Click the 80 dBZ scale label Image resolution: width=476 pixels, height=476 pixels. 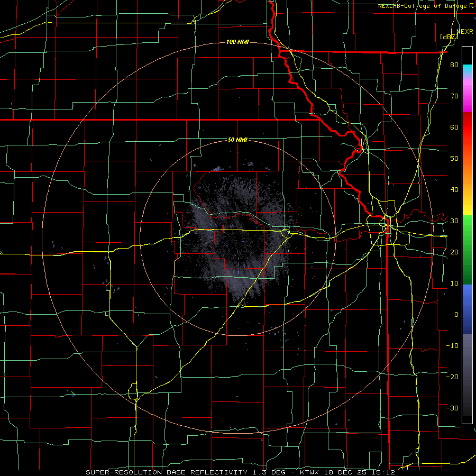454,65
